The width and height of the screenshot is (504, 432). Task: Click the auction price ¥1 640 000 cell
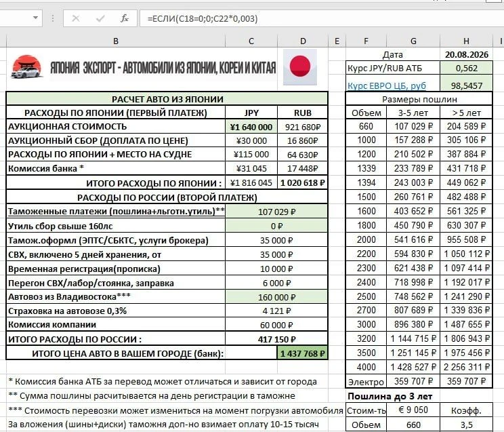click(251, 127)
